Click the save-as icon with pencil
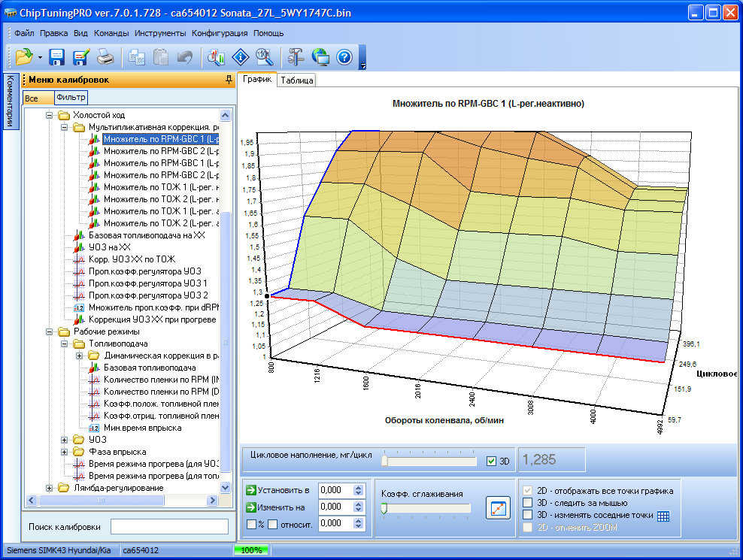The image size is (743, 560). tap(80, 57)
